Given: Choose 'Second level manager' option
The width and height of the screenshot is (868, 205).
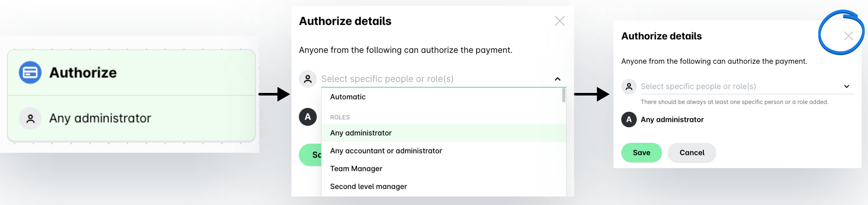Looking at the screenshot, I should tap(368, 187).
